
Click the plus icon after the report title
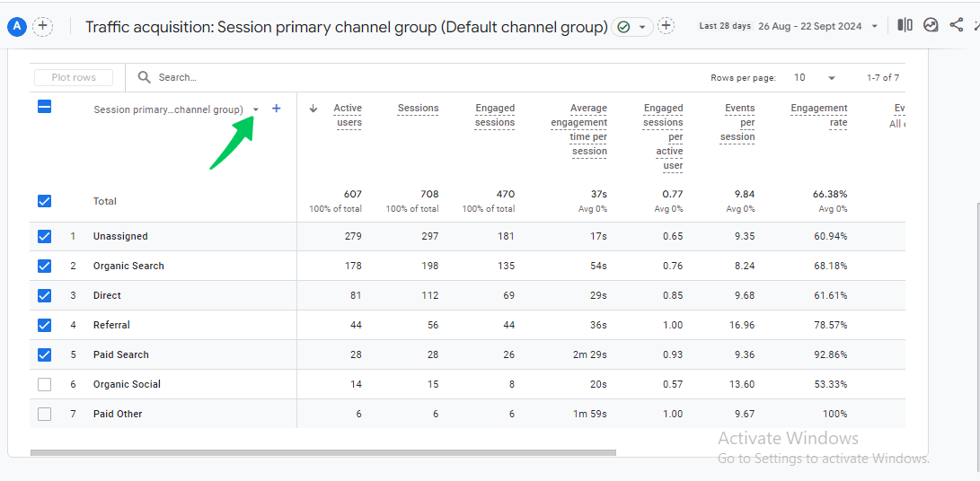pos(667,26)
